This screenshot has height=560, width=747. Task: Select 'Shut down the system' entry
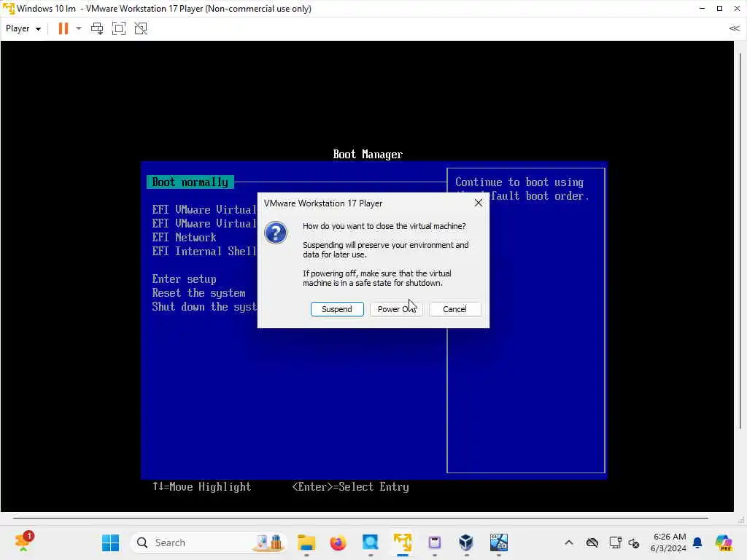(204, 307)
